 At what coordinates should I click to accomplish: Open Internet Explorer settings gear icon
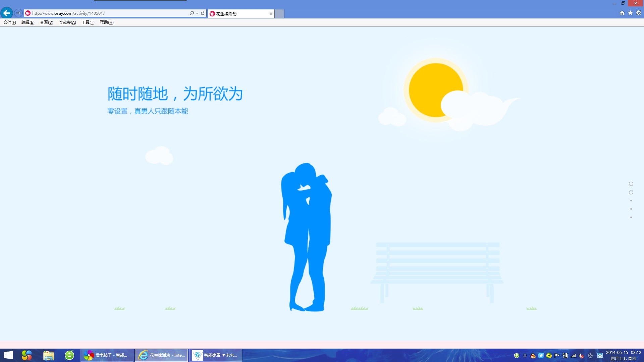(639, 13)
